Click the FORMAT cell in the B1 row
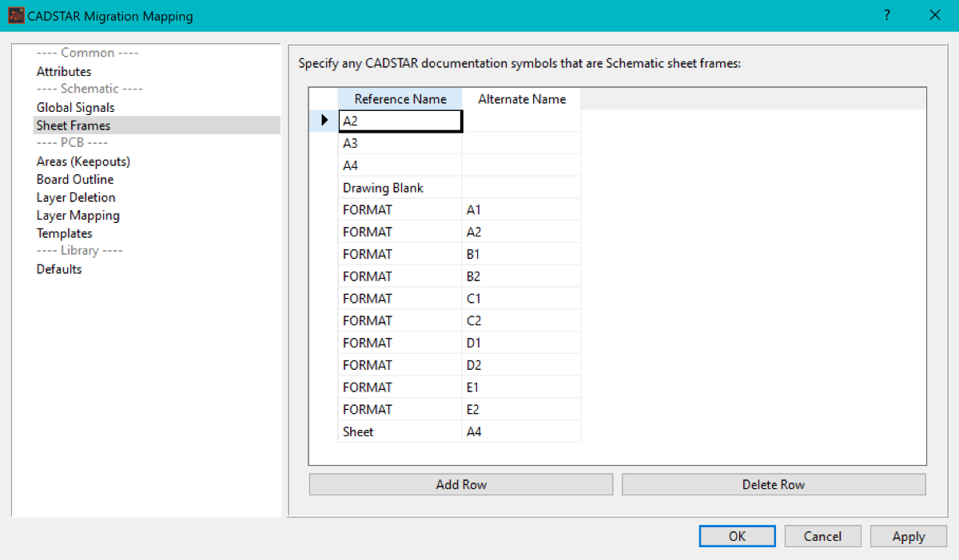This screenshot has width=959, height=560. (400, 254)
